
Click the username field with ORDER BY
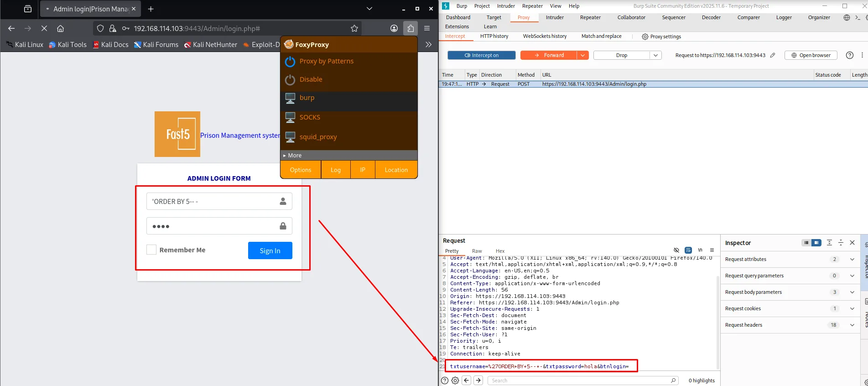tap(219, 201)
